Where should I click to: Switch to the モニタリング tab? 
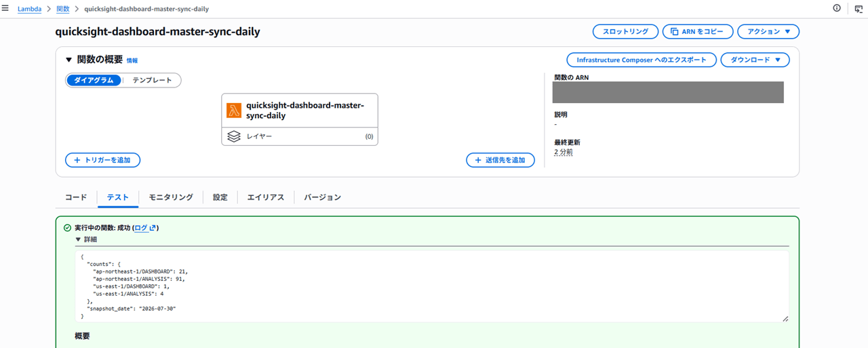point(171,197)
